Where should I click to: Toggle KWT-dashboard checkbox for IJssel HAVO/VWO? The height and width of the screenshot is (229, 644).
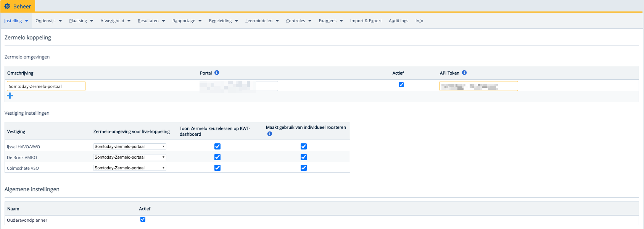tap(217, 146)
